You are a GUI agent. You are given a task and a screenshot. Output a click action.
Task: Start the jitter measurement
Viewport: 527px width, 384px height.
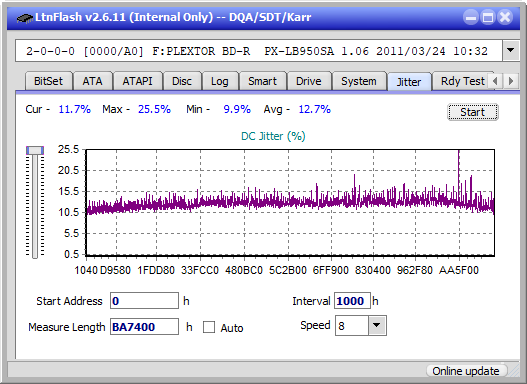(x=473, y=112)
